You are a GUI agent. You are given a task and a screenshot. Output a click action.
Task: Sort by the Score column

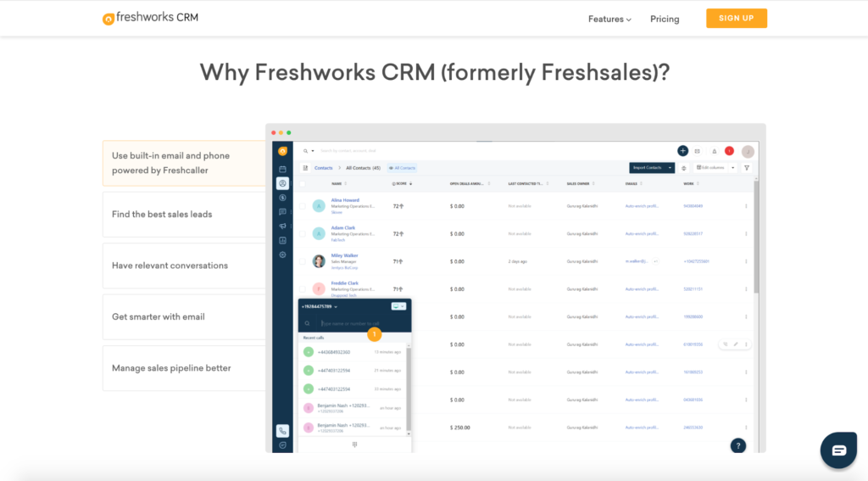point(402,183)
